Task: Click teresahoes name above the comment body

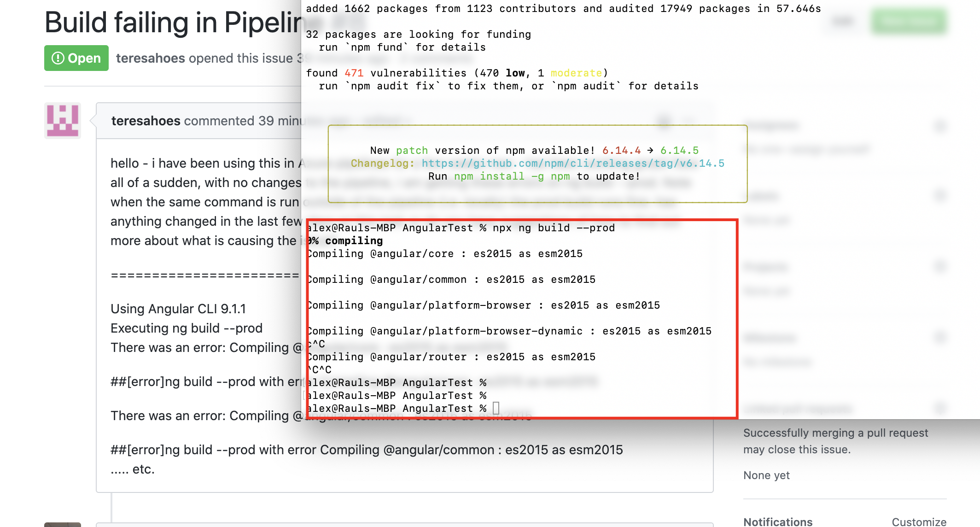Action: (x=145, y=120)
